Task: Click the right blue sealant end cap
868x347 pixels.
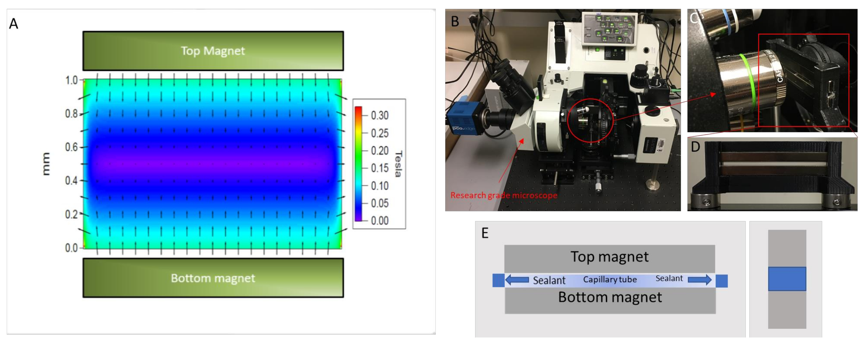Action: tap(721, 281)
